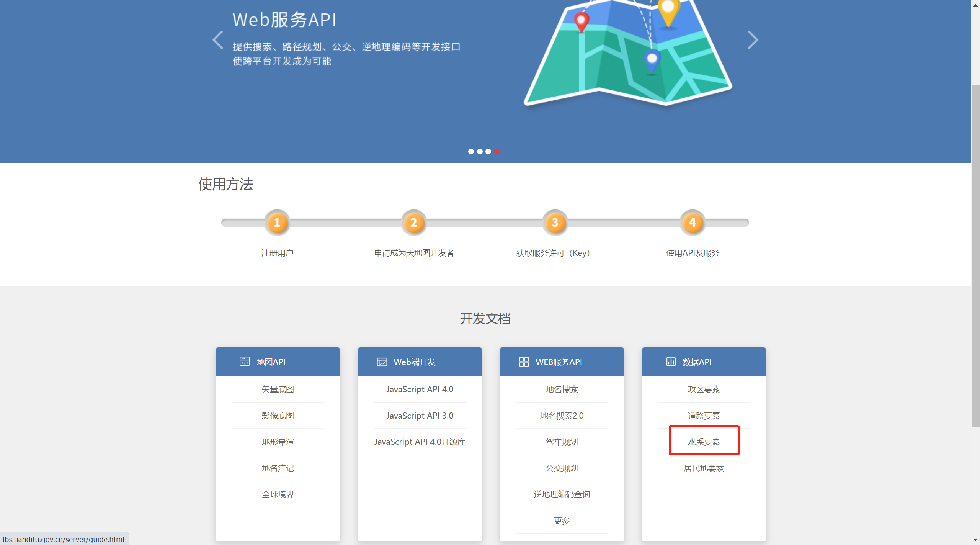Open the 矢量底图 map API entry
The image size is (980, 545).
click(278, 389)
